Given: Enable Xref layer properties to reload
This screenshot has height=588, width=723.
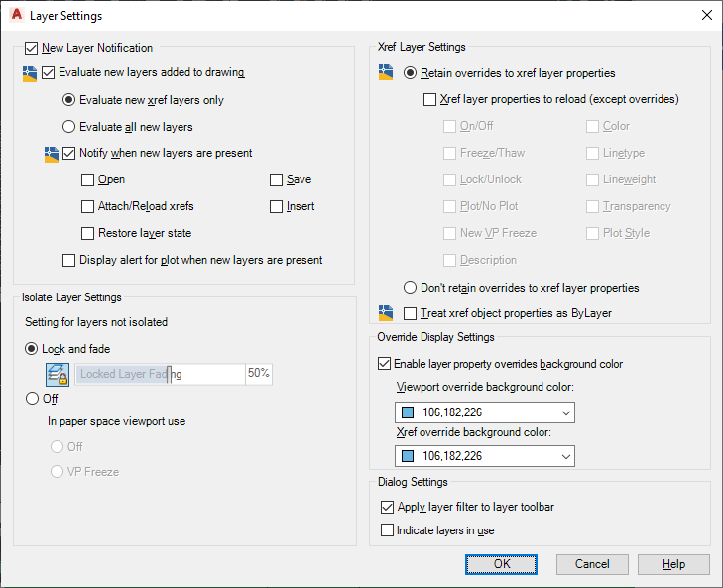Looking at the screenshot, I should (429, 100).
